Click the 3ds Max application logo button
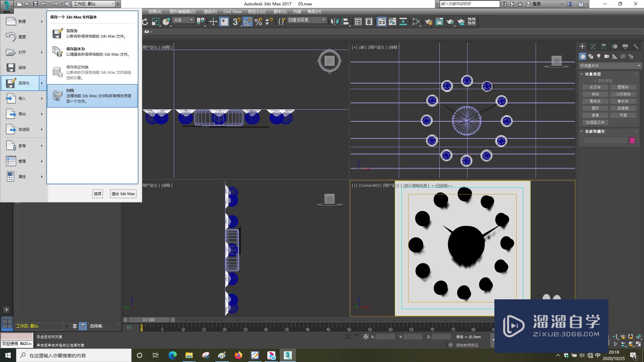 6,6
